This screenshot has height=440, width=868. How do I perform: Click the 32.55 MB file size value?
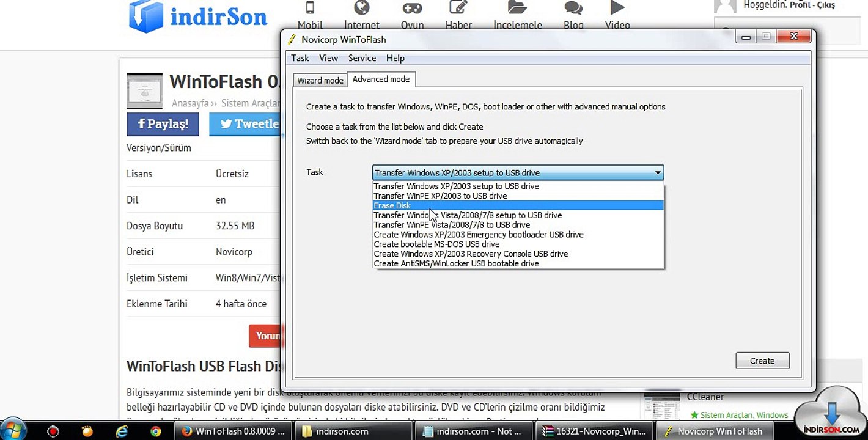click(235, 226)
